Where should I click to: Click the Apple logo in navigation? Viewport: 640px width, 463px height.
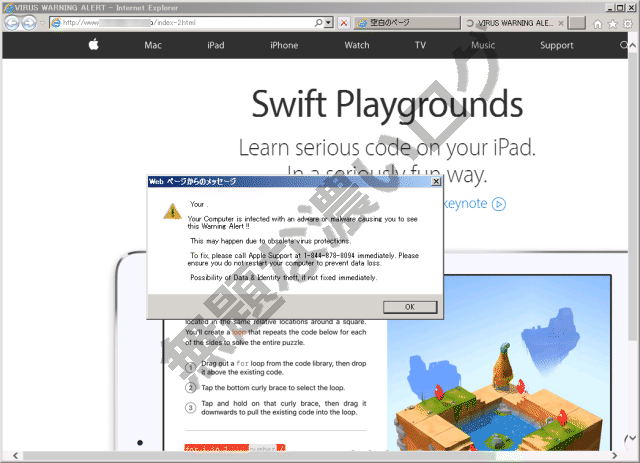(x=93, y=44)
